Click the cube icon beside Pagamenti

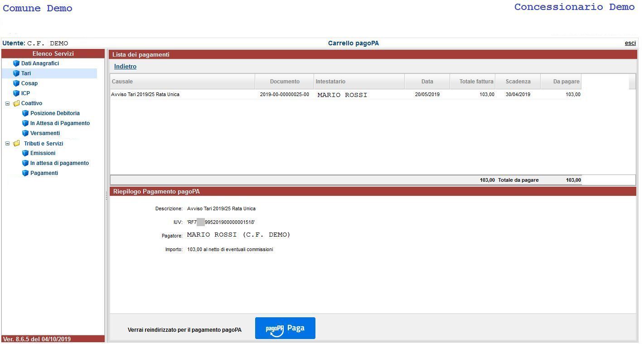point(25,173)
